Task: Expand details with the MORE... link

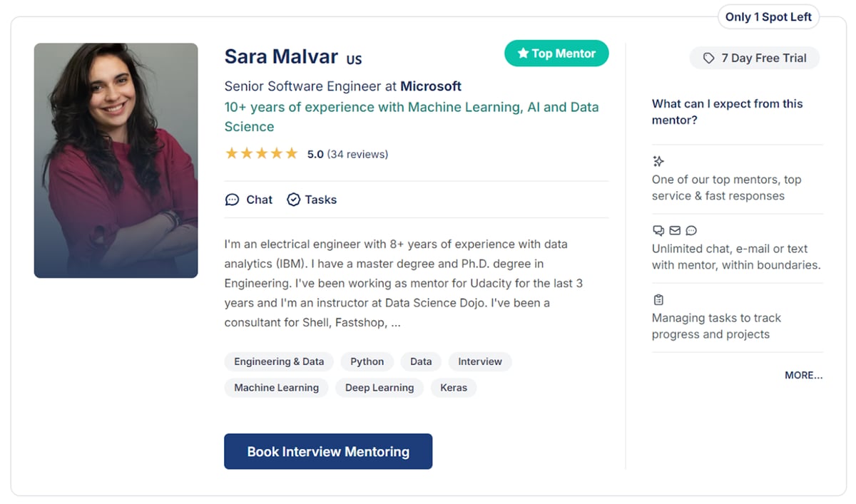Action: [803, 375]
